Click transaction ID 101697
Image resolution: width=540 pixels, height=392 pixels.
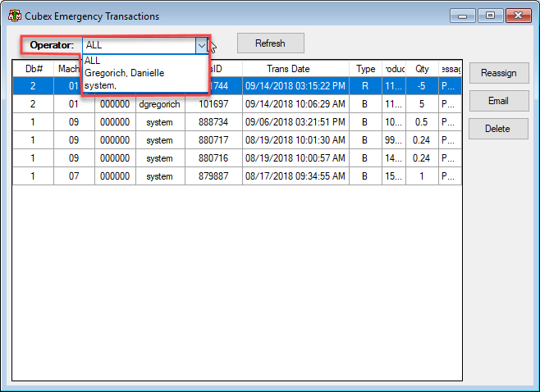[x=213, y=104]
